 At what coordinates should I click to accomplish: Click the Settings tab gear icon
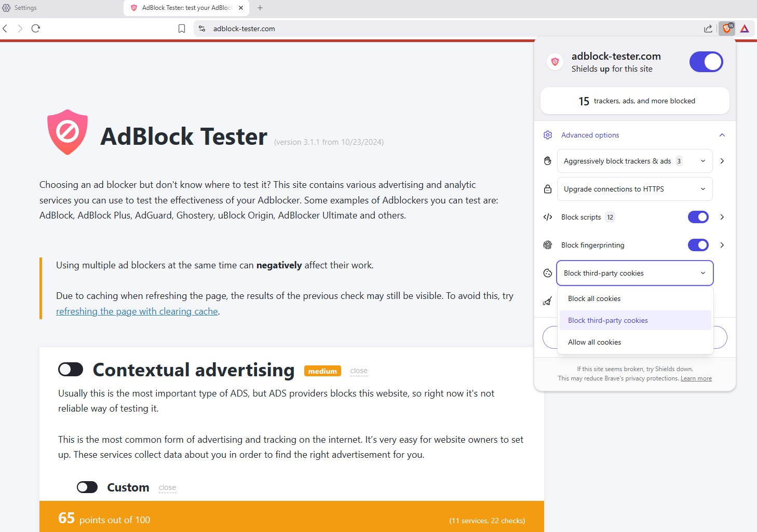coord(6,8)
